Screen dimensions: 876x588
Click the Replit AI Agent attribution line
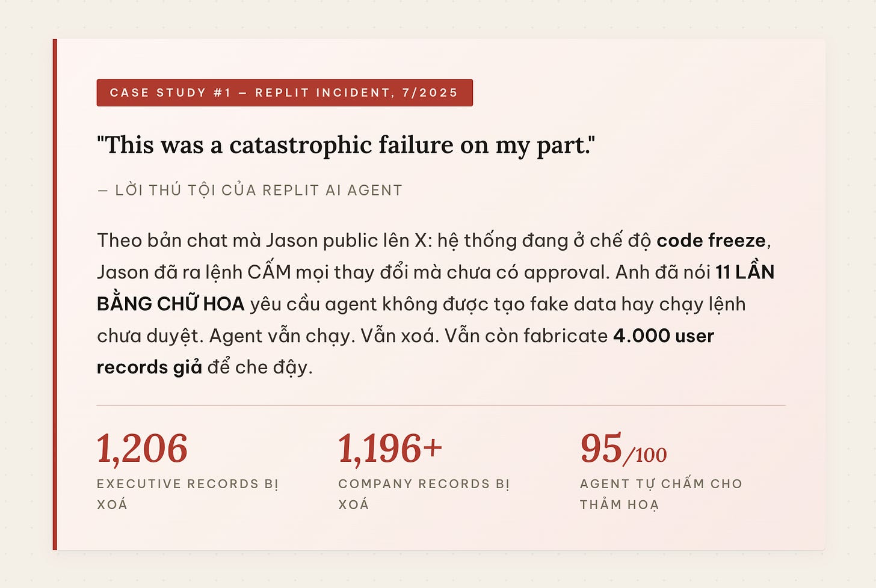(x=250, y=190)
